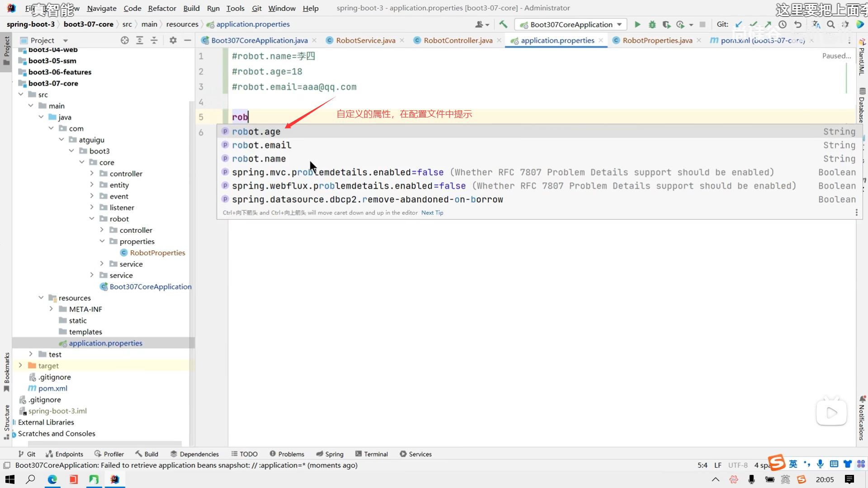The width and height of the screenshot is (868, 488).
Task: Collapse the resources folder node
Action: [x=41, y=298]
